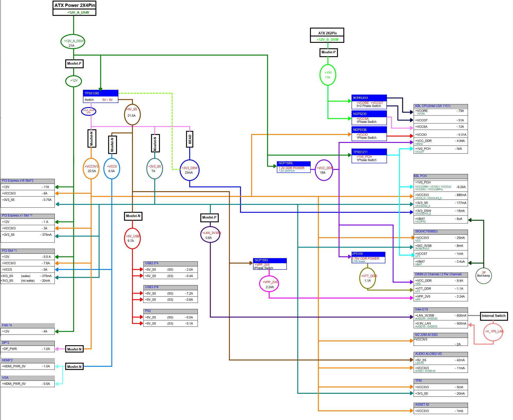Screen dimensions: 513x420
Task: Click the ATX 2X2Pin connector block
Action: [x=327, y=35]
